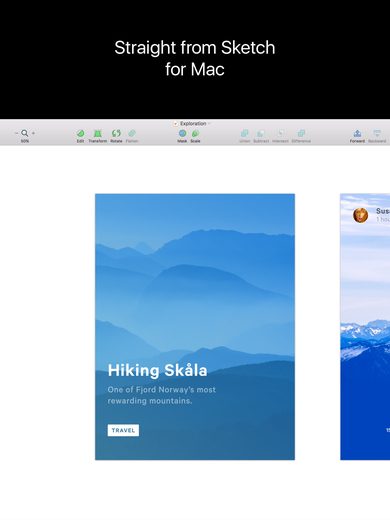
Task: Click the TRAVEL tag button
Action: (x=123, y=430)
